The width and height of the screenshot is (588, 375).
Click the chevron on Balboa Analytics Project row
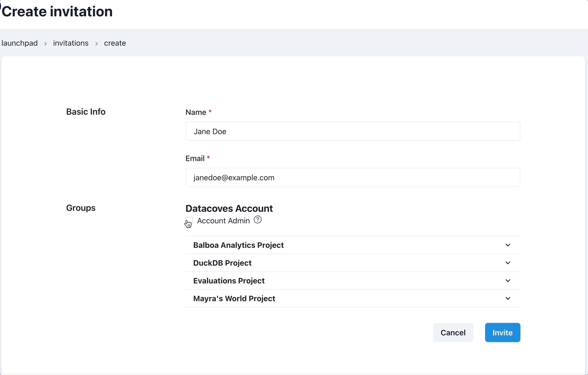[508, 245]
